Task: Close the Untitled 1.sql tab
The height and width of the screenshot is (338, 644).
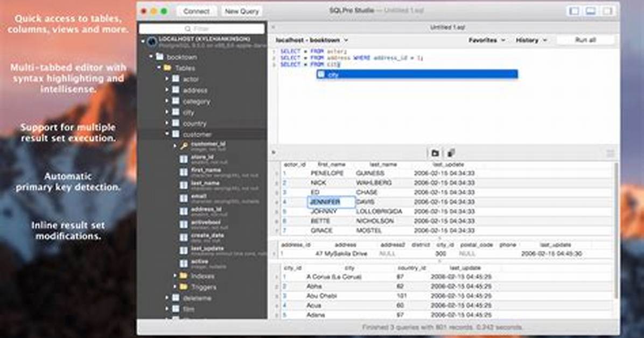Action: 274,27
